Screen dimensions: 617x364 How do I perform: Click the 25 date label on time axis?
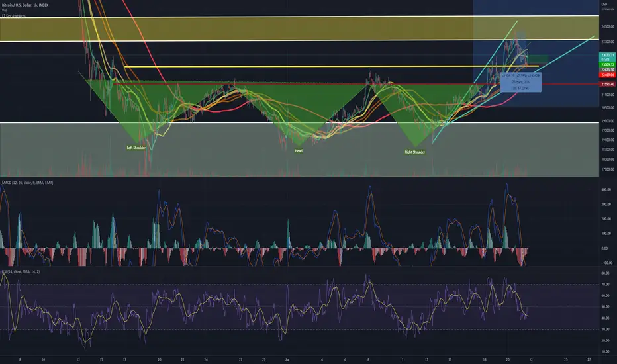[566, 359]
